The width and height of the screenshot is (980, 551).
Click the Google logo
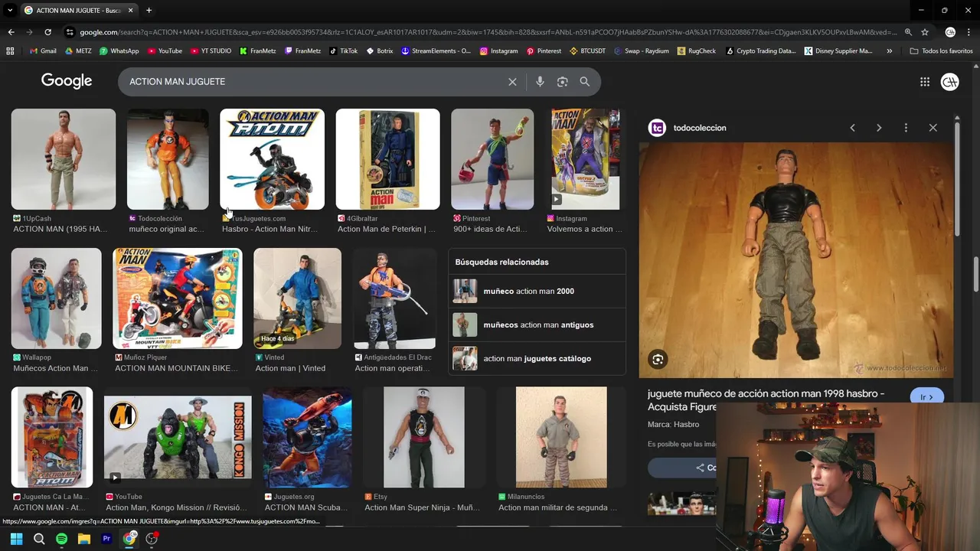click(x=67, y=81)
